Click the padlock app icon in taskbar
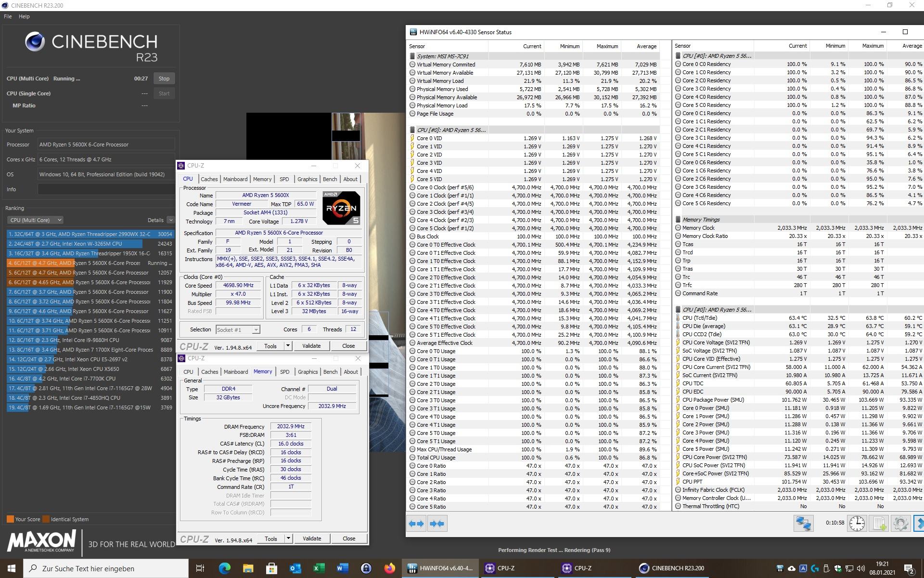This screenshot has width=924, height=578. point(366,568)
